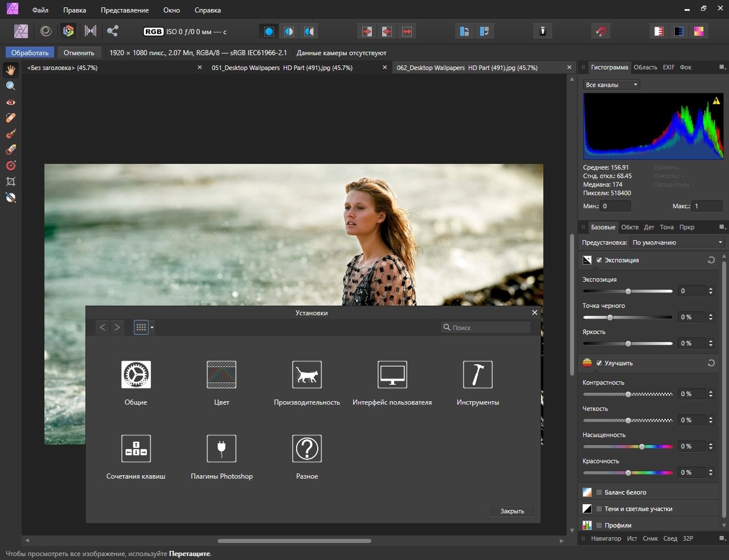Open Интерфейс пользователя monitor icon

click(x=392, y=375)
